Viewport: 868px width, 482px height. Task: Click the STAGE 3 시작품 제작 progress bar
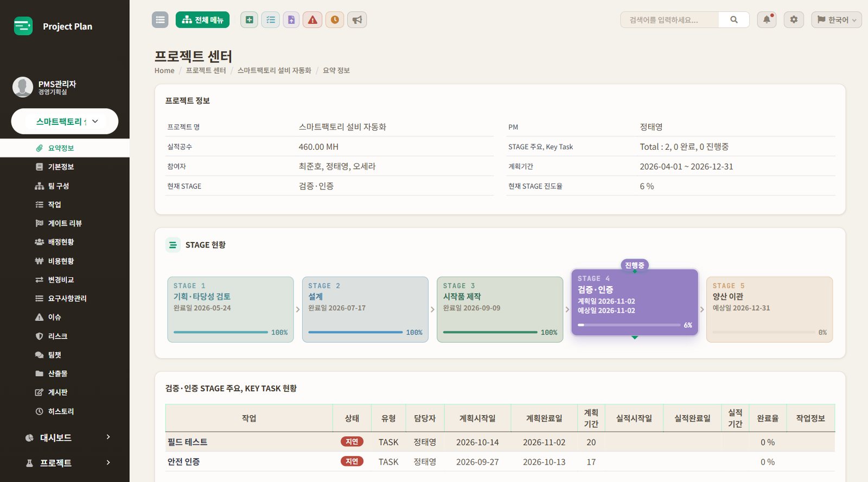point(490,332)
